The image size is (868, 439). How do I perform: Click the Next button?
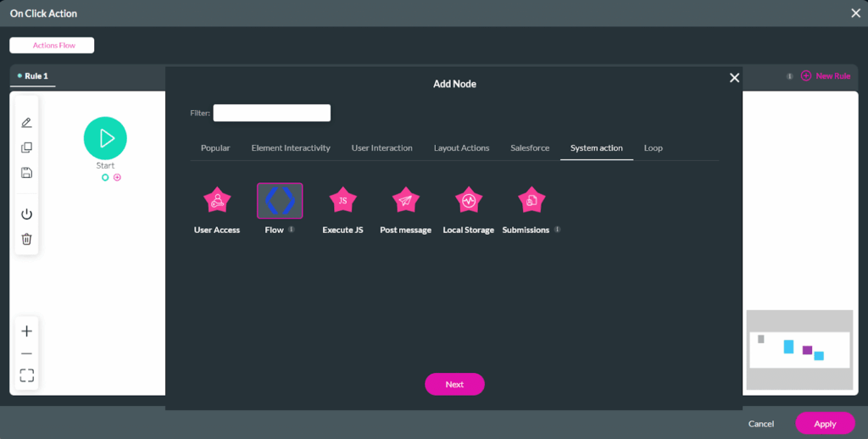pos(454,384)
